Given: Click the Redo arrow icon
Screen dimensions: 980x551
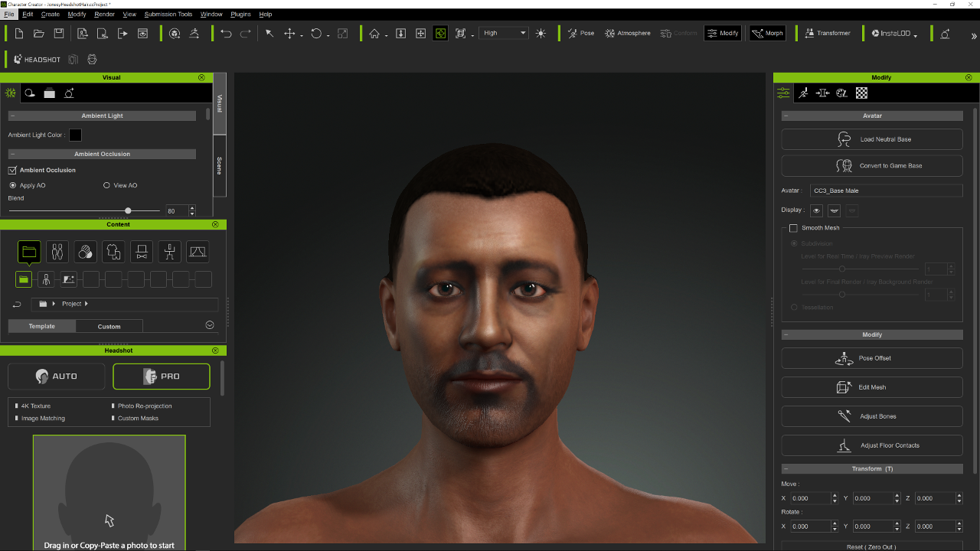Looking at the screenshot, I should [x=246, y=33].
